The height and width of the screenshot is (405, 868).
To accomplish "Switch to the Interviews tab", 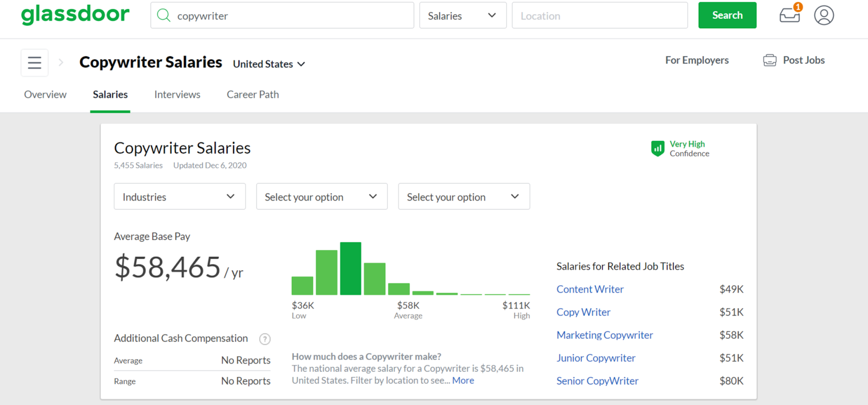I will (177, 94).
